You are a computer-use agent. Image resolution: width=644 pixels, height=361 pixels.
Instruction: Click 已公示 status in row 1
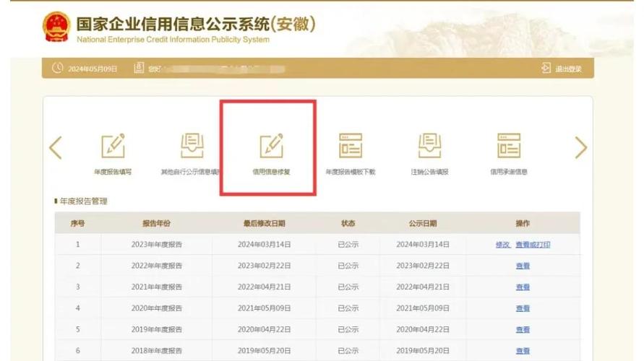pyautogui.click(x=348, y=245)
